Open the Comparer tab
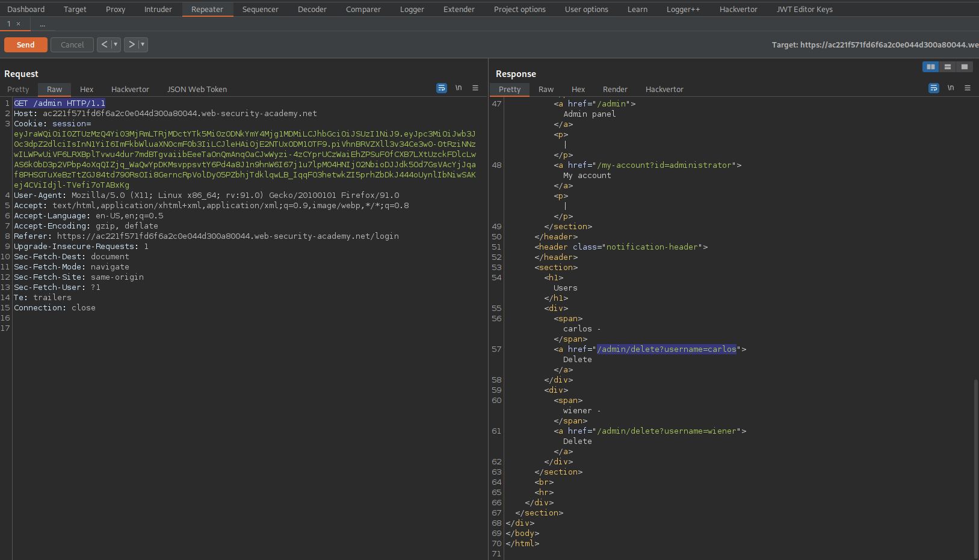Viewport: 979px width, 560px height. point(363,9)
